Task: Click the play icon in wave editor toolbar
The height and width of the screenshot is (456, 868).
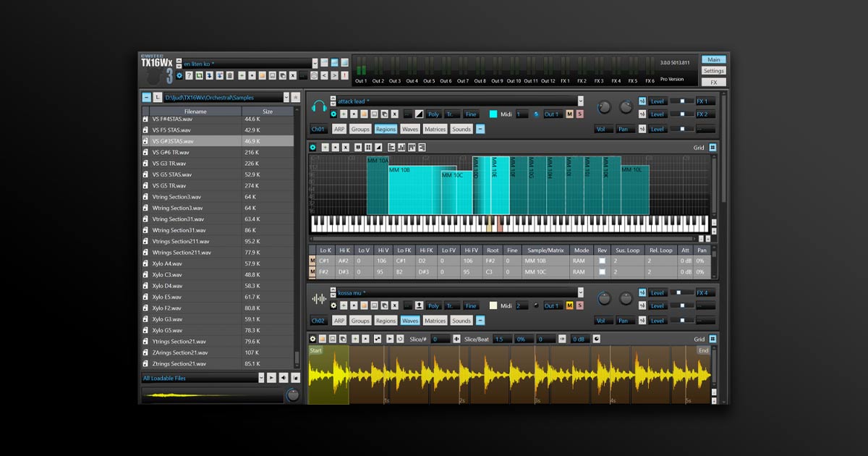Action: (390, 338)
